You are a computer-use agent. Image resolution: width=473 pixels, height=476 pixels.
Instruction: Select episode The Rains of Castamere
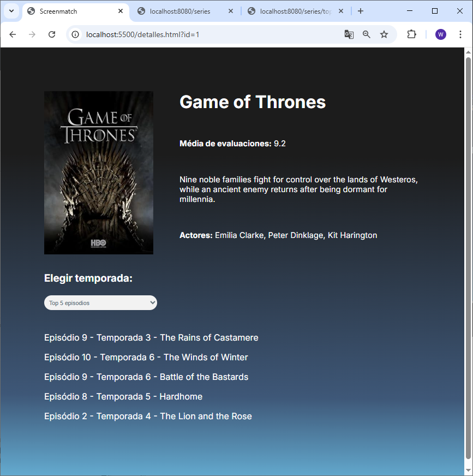pyautogui.click(x=151, y=337)
